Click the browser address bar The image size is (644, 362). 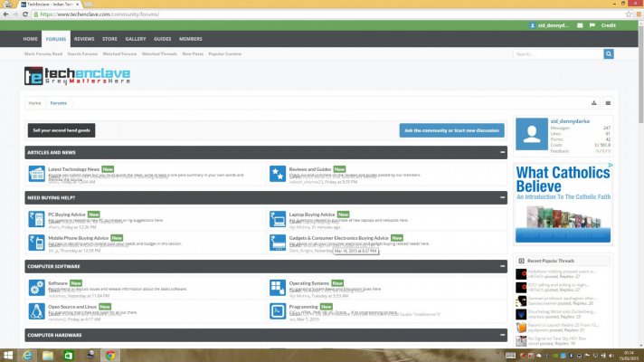coord(328,14)
